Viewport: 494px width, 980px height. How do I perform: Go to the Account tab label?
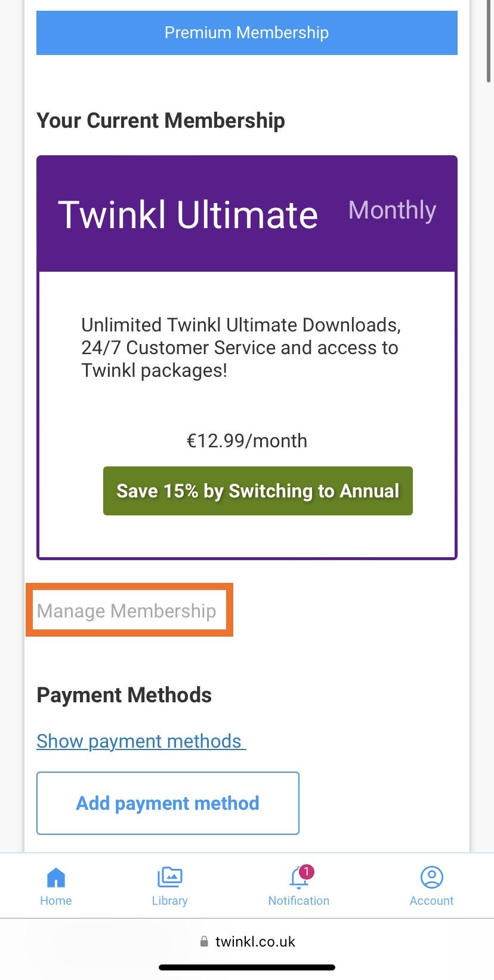pos(431,901)
